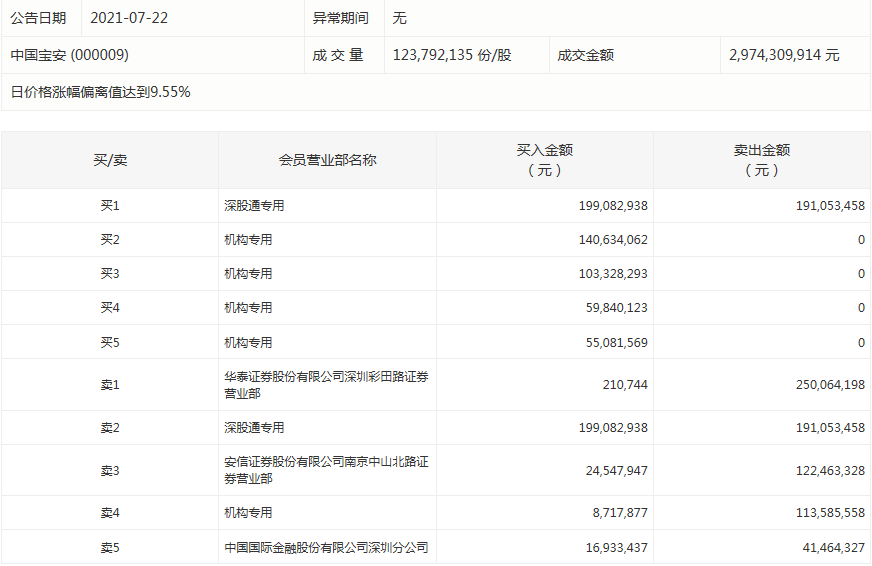Viewport: 872px width, 566px height.
Task: Click 机构专用 in the 卖4 row
Action: [x=248, y=513]
